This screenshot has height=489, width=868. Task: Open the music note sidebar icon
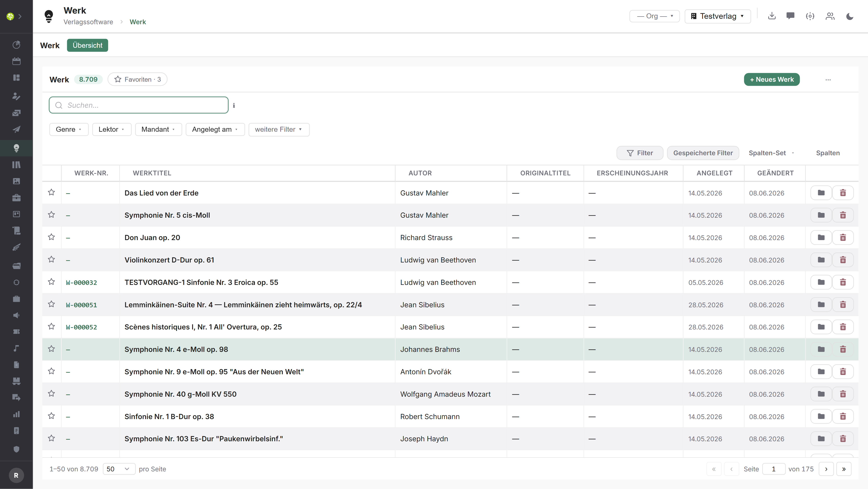click(x=16, y=348)
